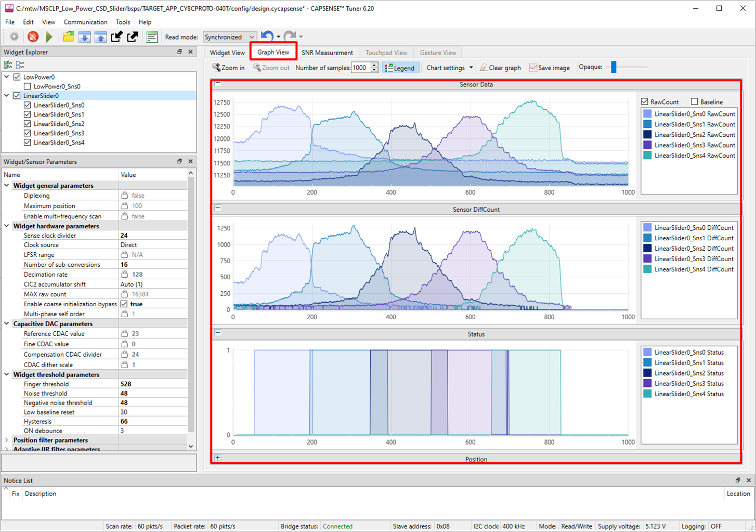Viewport: 756px width, 532px height.
Task: Click the red Disconnect icon in toolbar
Action: click(x=33, y=37)
